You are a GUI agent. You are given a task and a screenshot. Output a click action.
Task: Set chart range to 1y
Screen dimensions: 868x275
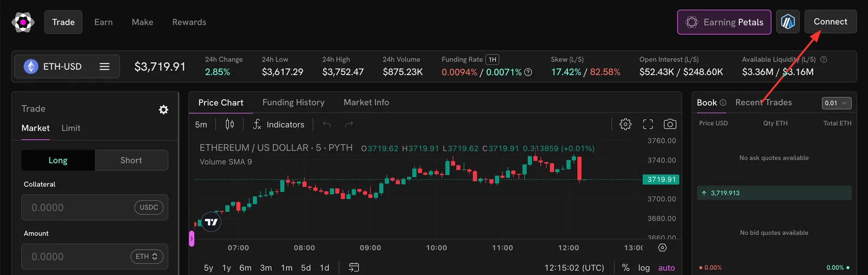(x=227, y=268)
